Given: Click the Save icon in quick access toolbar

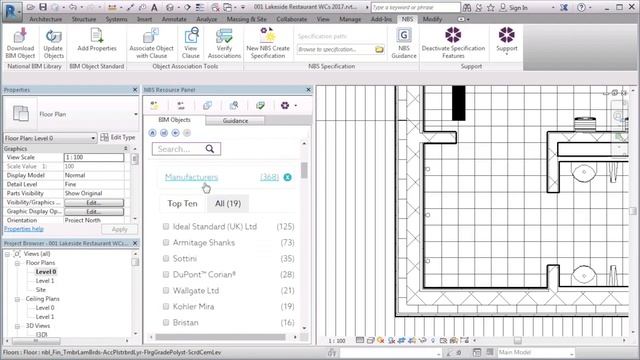Looking at the screenshot, I should pyautogui.click(x=43, y=7).
